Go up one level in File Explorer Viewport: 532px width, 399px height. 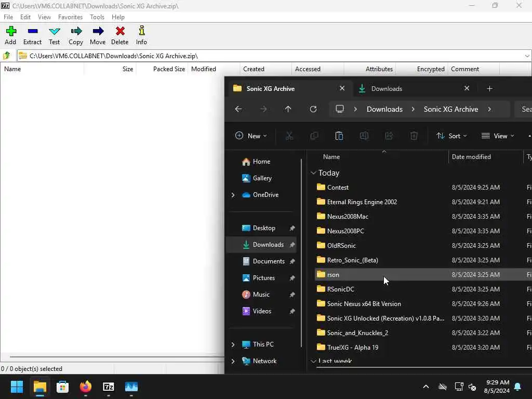point(288,109)
